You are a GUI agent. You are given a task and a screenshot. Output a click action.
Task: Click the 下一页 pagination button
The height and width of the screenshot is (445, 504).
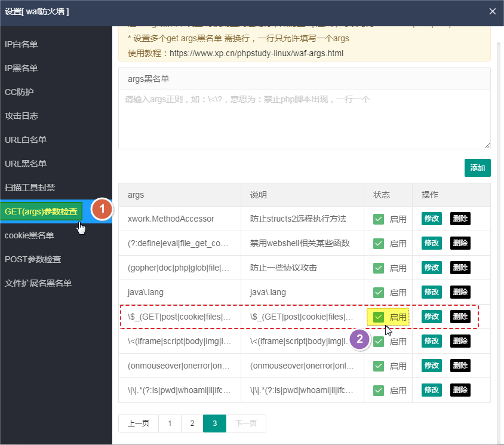246,423
